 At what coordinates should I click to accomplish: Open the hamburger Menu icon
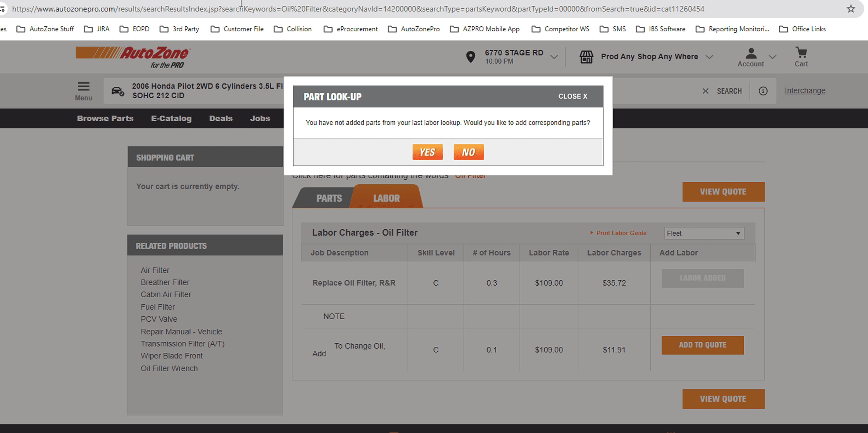point(83,87)
